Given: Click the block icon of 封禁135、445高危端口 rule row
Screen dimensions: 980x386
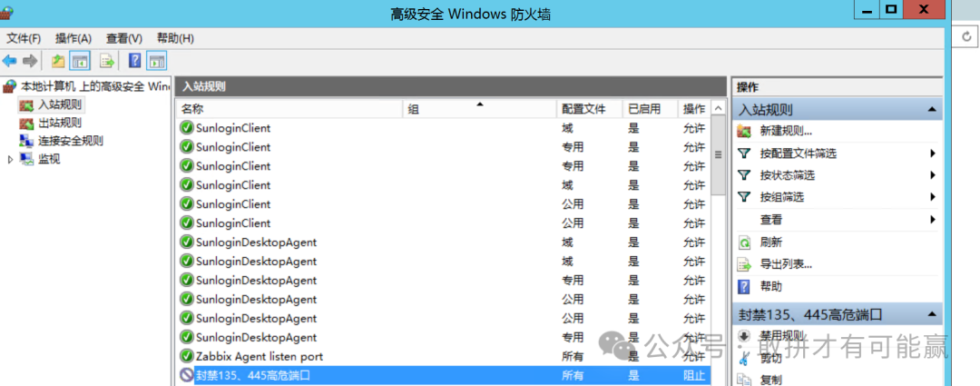Looking at the screenshot, I should (x=186, y=375).
